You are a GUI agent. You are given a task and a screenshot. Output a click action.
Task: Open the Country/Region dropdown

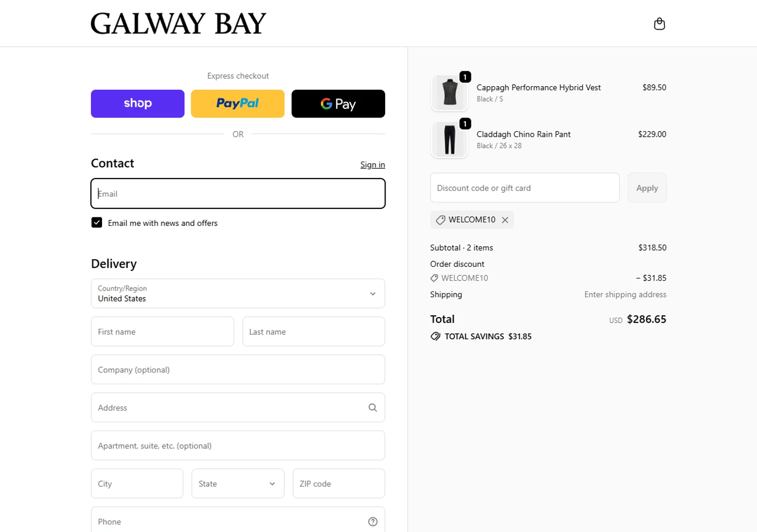(238, 293)
